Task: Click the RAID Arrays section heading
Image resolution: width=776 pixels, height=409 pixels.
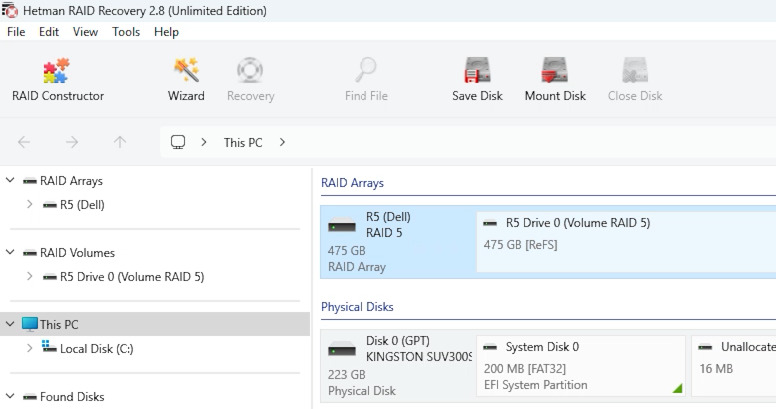Action: pyautogui.click(x=352, y=183)
